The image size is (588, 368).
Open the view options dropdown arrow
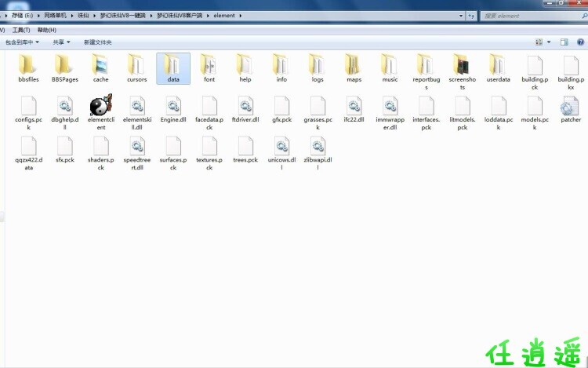pos(549,42)
